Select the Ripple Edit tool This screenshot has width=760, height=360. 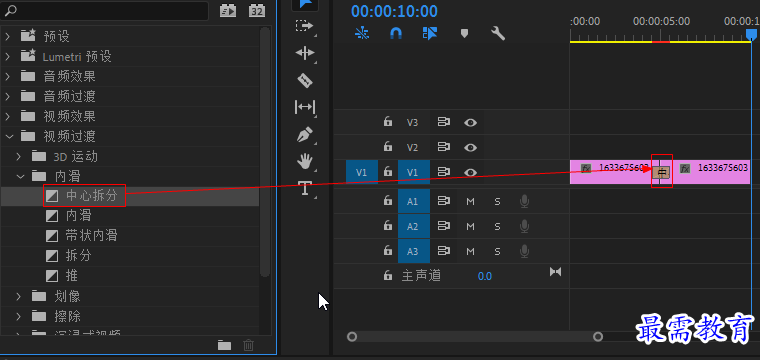pos(305,53)
